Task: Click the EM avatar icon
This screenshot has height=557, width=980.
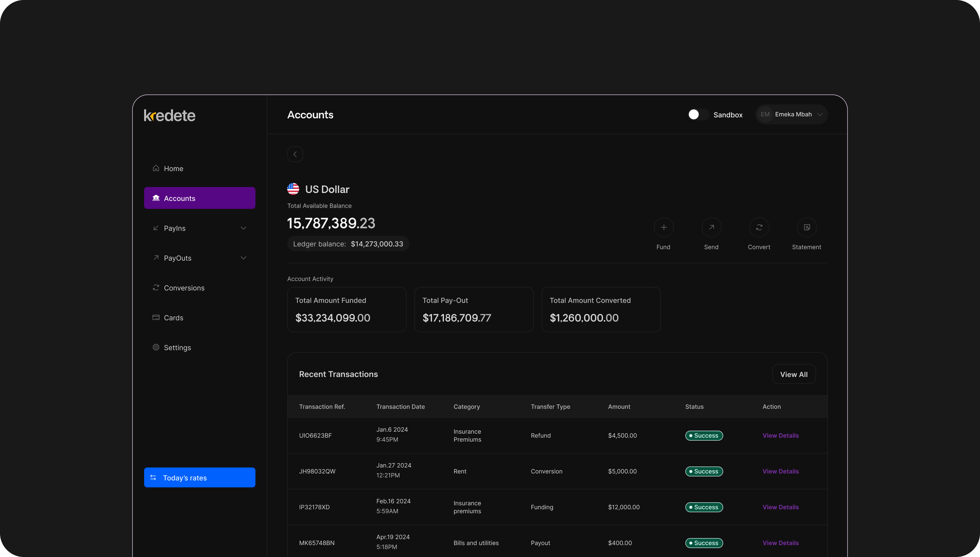Action: click(765, 114)
